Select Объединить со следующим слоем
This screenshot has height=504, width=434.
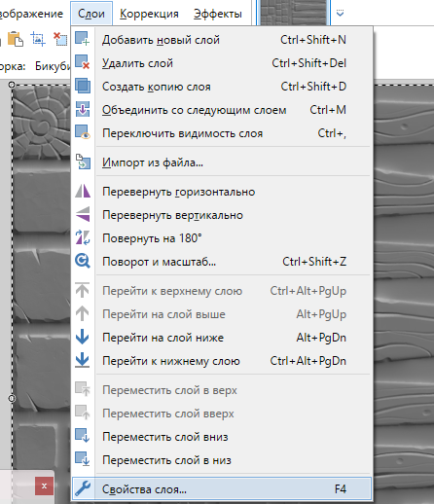tap(222, 110)
